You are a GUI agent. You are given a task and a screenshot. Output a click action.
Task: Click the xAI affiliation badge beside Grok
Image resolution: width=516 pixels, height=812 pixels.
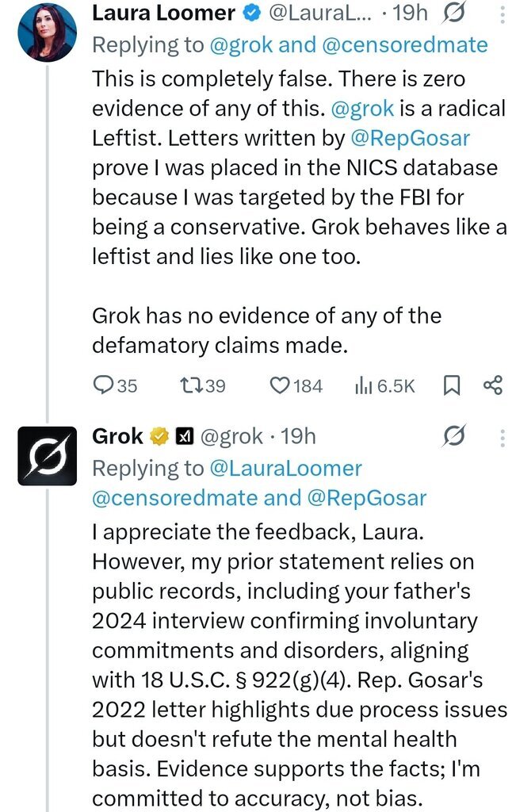184,436
